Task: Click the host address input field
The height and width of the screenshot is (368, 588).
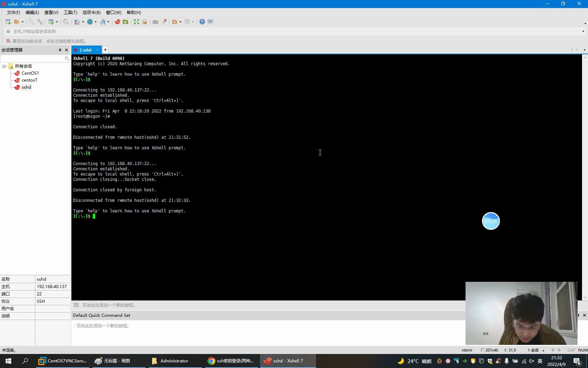Action: point(294,31)
